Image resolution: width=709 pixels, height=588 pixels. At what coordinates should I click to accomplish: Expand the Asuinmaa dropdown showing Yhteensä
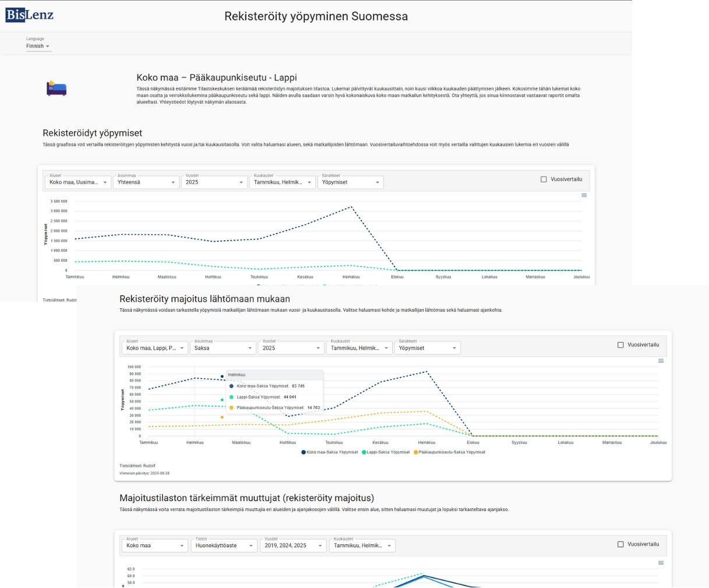click(x=146, y=182)
